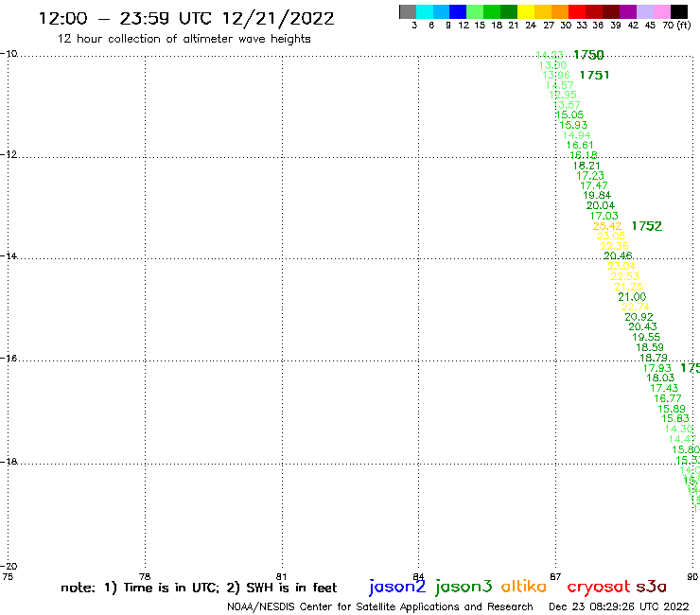The width and height of the screenshot is (700, 615).
Task: Click the 12:00 – 23:59 UTC 12/21/2022 title
Action: coord(186,18)
